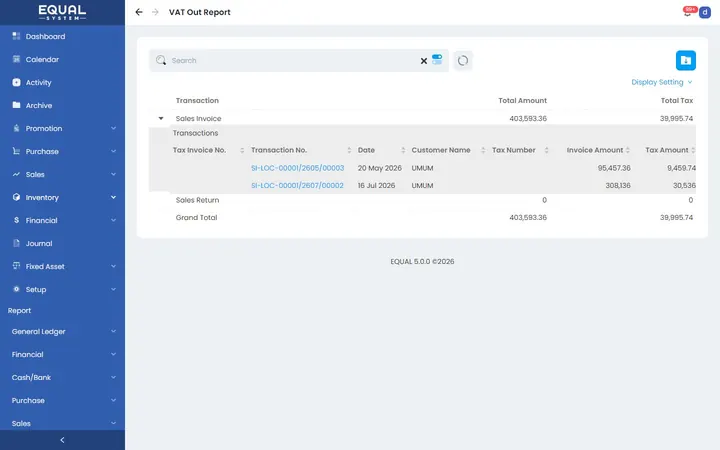Select the Setup gear icon
The width and height of the screenshot is (720, 450).
(x=17, y=289)
